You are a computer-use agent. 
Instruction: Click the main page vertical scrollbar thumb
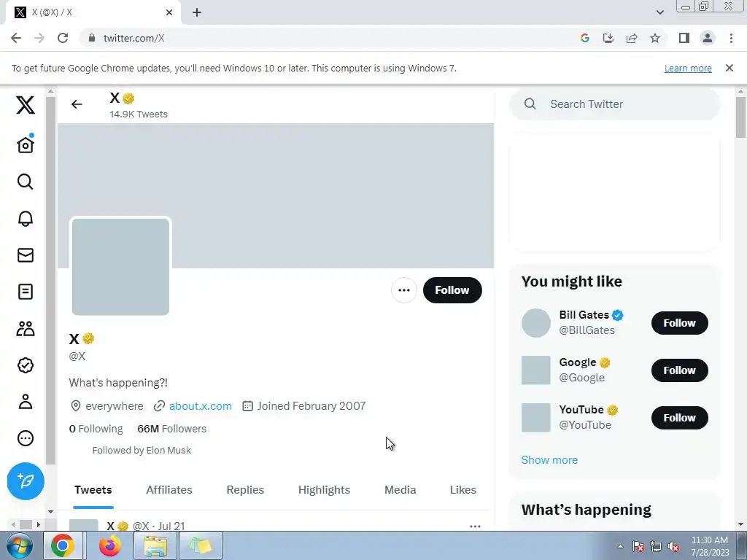740,117
